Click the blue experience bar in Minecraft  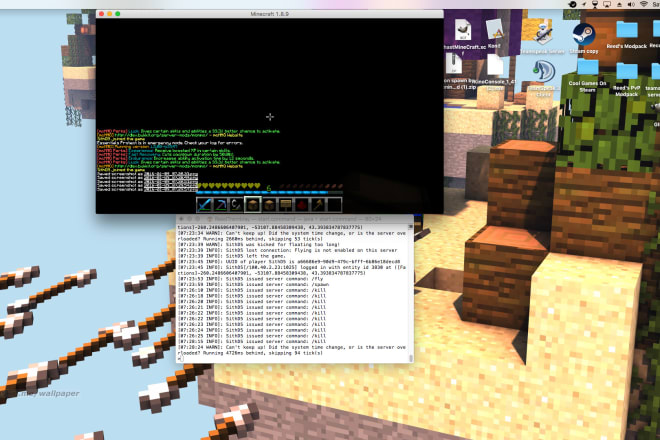(269, 193)
